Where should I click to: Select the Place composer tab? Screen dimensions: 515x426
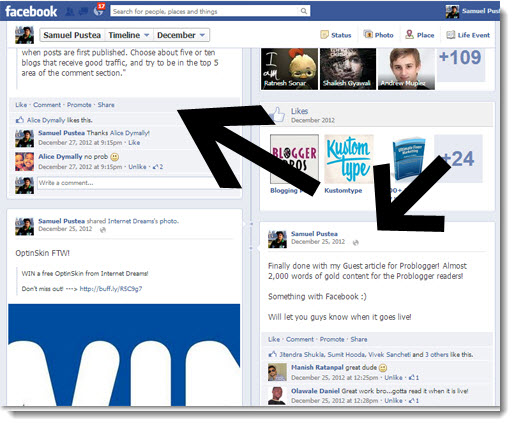tap(420, 35)
